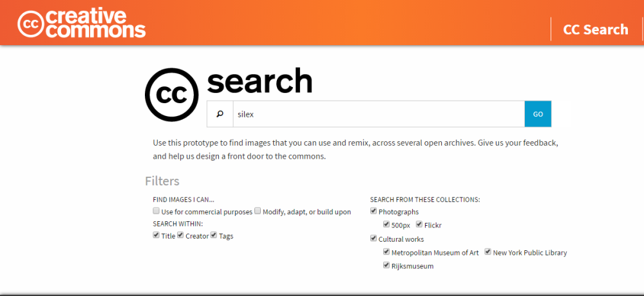Uncheck the Tags search option
Screen dimensions: 644x296
tap(214, 235)
